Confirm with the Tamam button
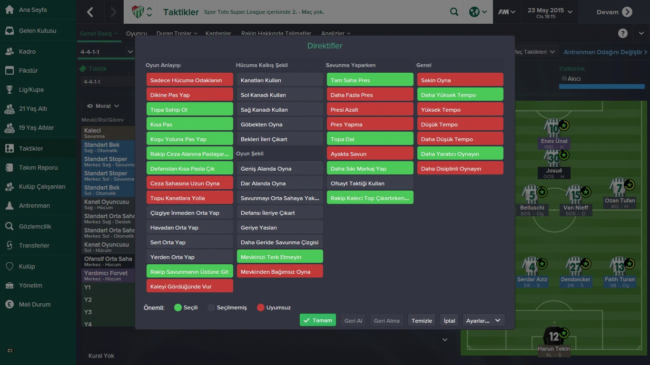Screen dimensions: 650x365 click(318, 321)
